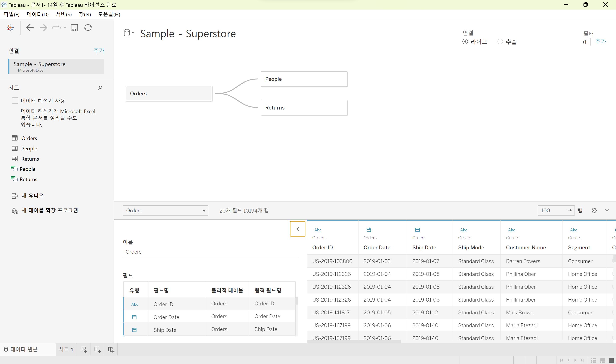
Task: Open dropdown arrow beside replay toolbar icon
Action: click(x=65, y=28)
